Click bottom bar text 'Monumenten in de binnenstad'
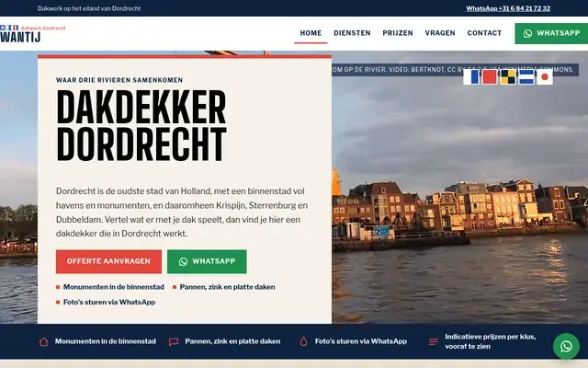Viewport: 588px width, 368px height. point(106,341)
